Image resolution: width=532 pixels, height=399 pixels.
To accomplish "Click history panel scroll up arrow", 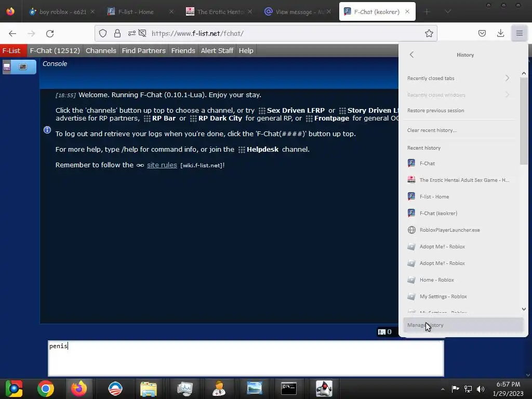I will point(524,73).
